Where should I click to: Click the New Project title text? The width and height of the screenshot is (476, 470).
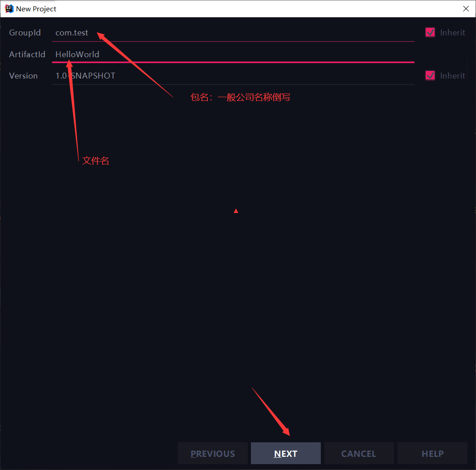coord(36,9)
